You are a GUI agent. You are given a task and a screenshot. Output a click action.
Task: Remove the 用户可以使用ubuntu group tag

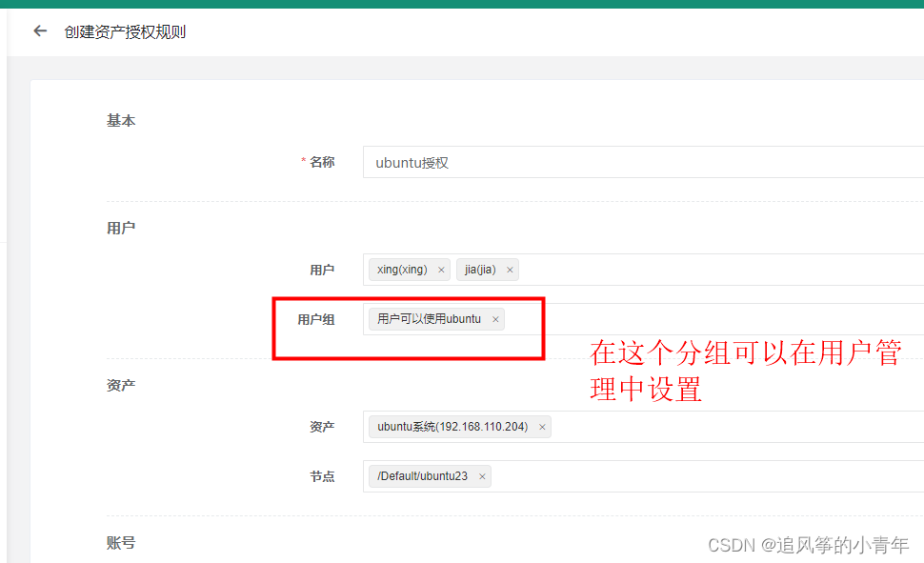pos(495,319)
